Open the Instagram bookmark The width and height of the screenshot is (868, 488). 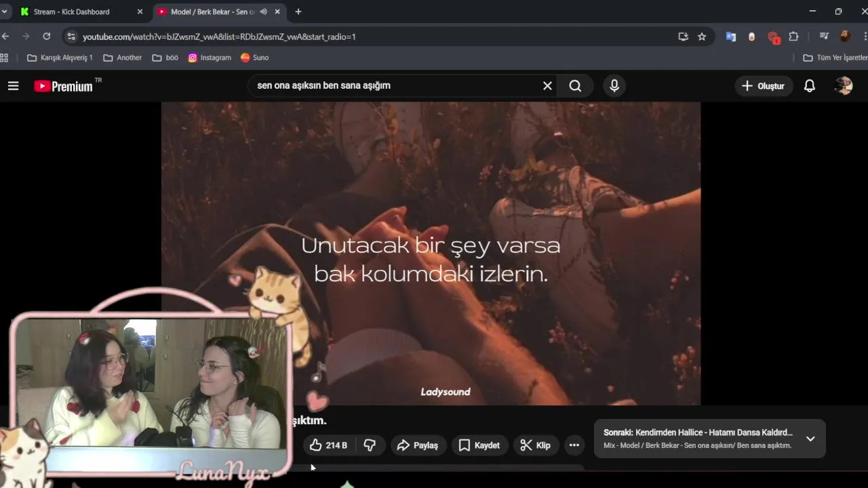[x=210, y=58]
